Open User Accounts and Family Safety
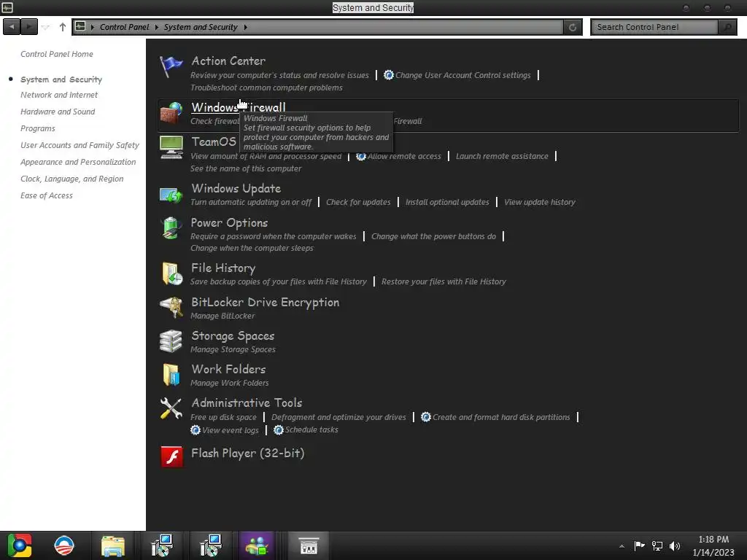 click(80, 145)
